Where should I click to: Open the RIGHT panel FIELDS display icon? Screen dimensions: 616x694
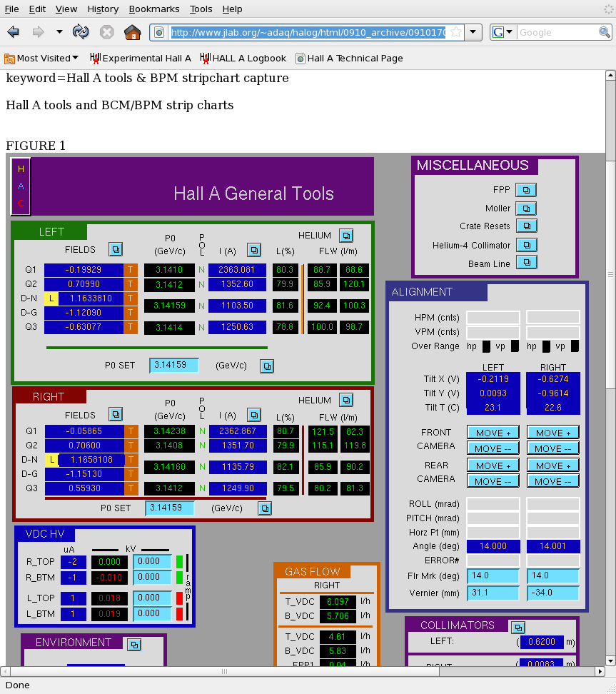point(116,415)
